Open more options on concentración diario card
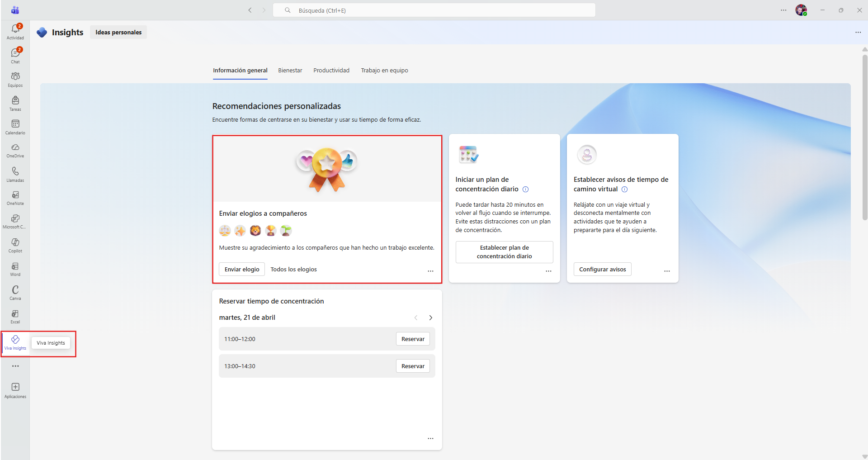The image size is (868, 460). click(548, 271)
